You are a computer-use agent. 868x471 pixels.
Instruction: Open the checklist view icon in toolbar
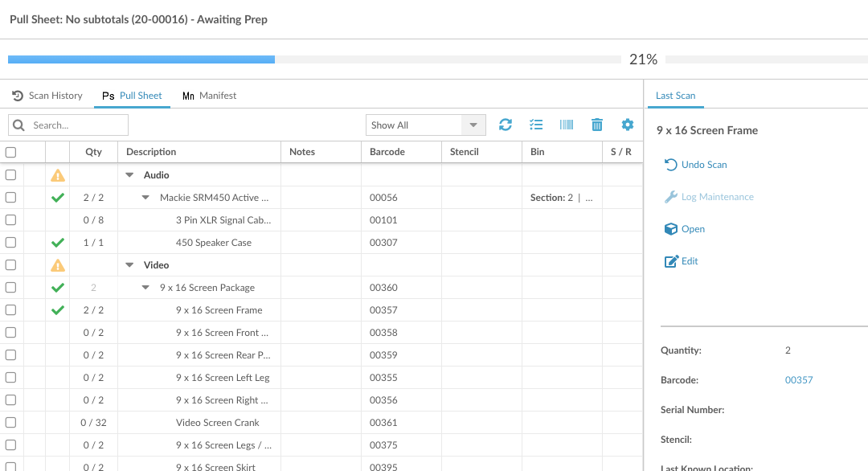click(x=536, y=125)
